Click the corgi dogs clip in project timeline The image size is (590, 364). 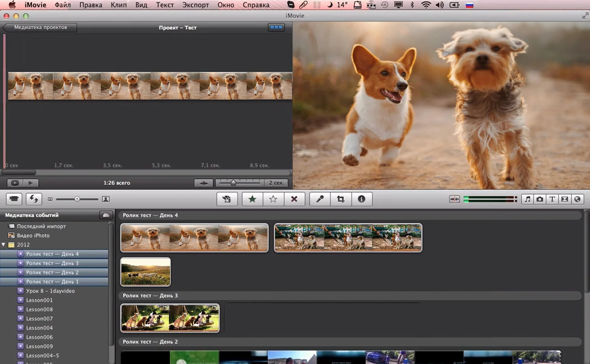150,86
